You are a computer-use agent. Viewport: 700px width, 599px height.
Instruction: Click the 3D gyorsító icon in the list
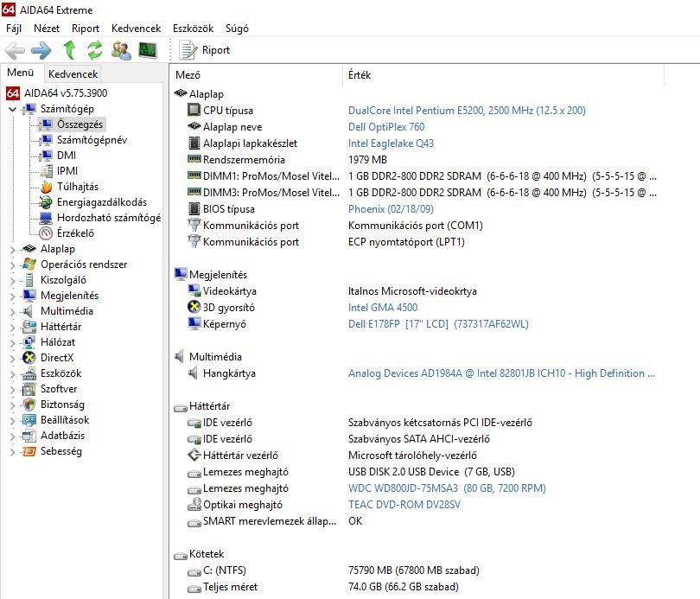[x=194, y=307]
